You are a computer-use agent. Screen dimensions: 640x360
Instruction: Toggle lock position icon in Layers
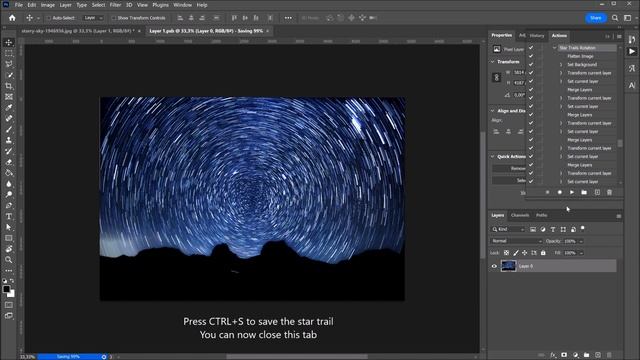524,253
